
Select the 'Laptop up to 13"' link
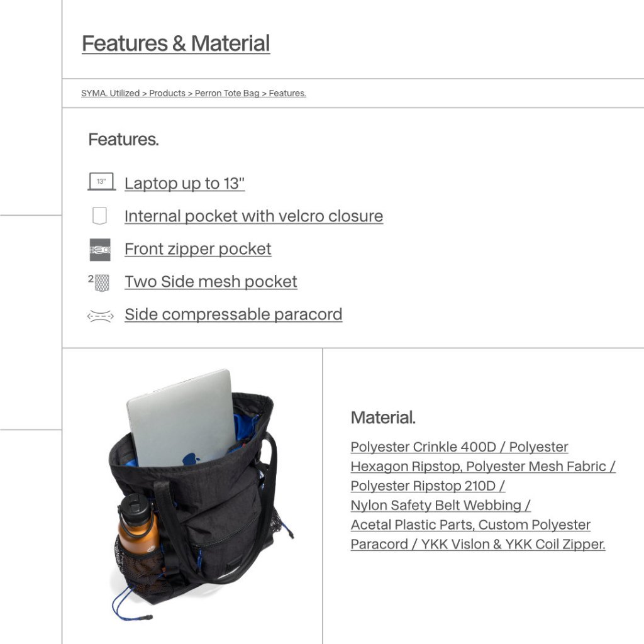coord(184,184)
